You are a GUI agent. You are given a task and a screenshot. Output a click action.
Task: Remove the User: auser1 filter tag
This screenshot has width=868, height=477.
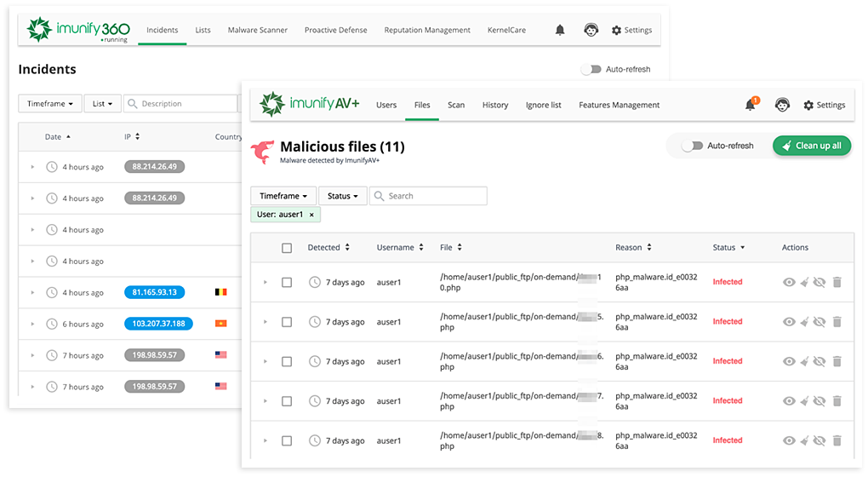pyautogui.click(x=311, y=215)
